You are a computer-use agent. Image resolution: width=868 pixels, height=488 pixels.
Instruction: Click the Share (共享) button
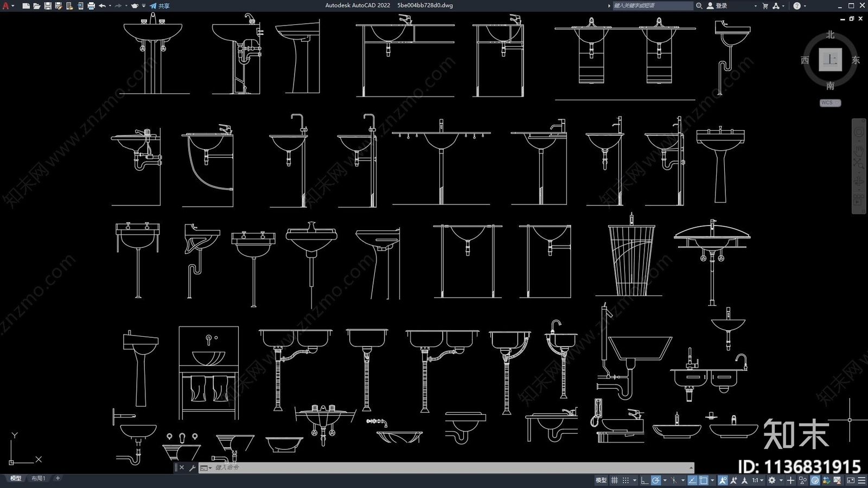159,5
